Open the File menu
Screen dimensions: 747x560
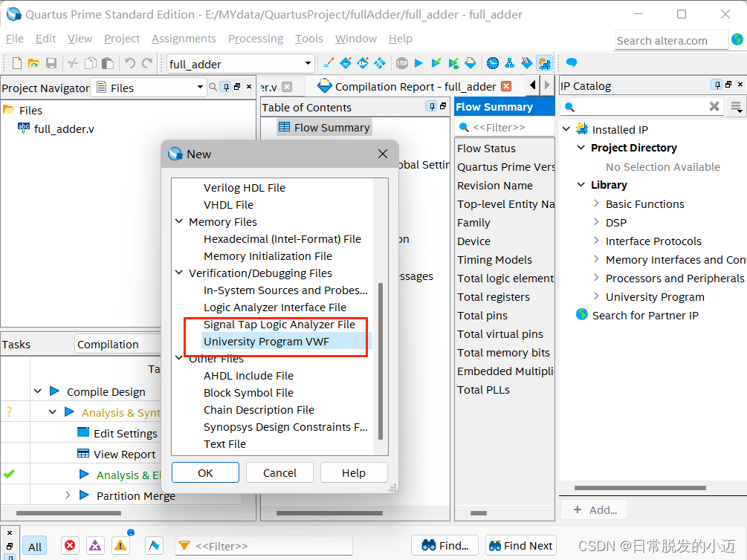point(15,39)
